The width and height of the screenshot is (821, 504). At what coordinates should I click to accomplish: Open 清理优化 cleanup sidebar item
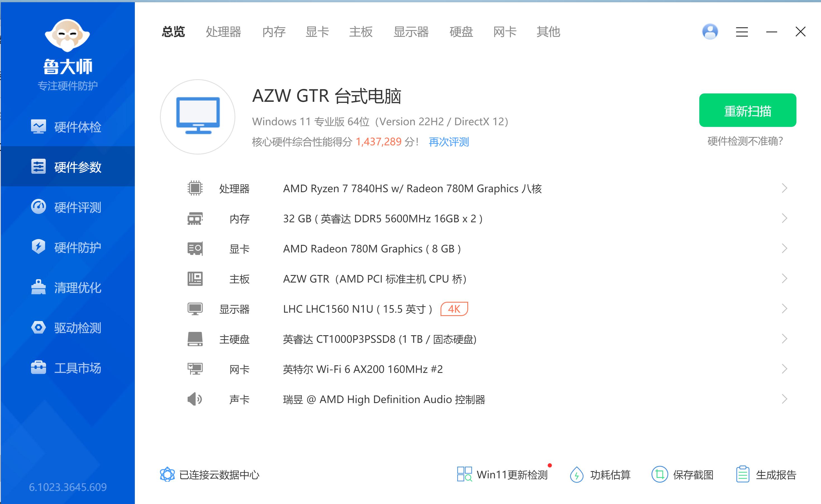coord(67,288)
